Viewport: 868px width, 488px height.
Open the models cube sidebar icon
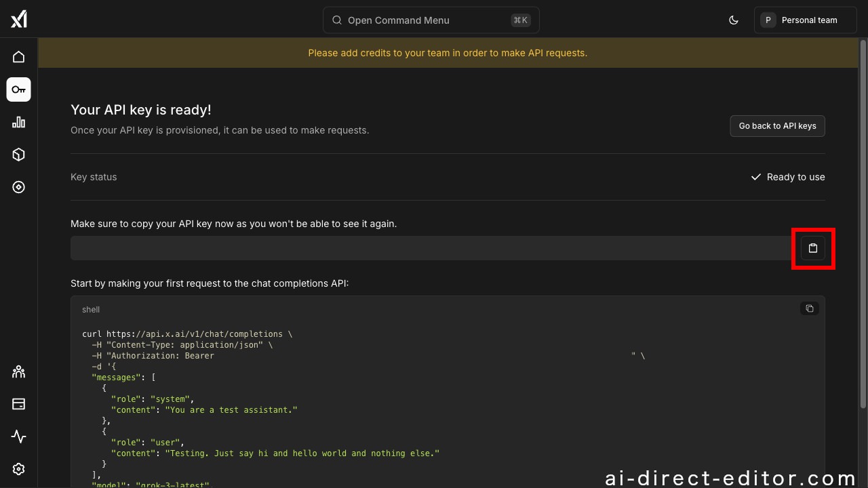[x=19, y=155]
